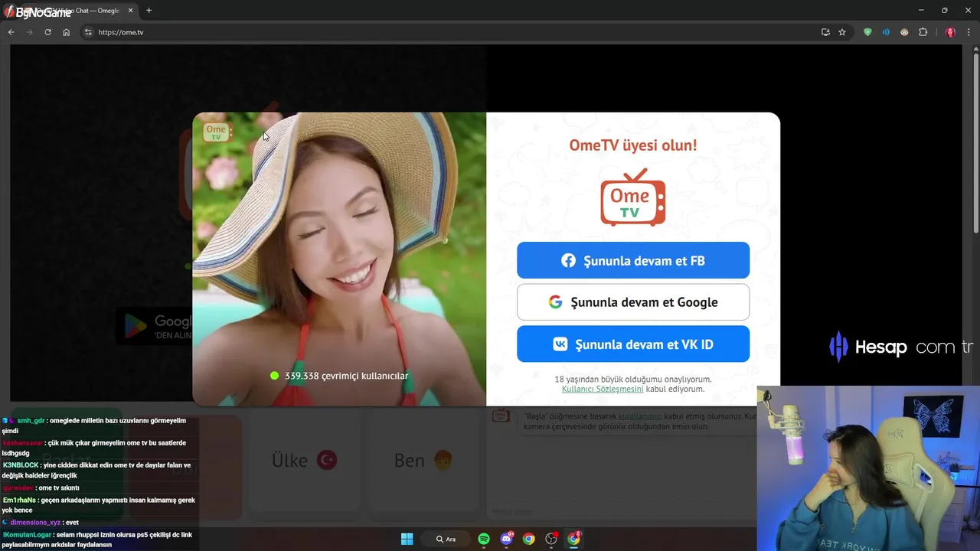Open the owl face extension icon

904,32
